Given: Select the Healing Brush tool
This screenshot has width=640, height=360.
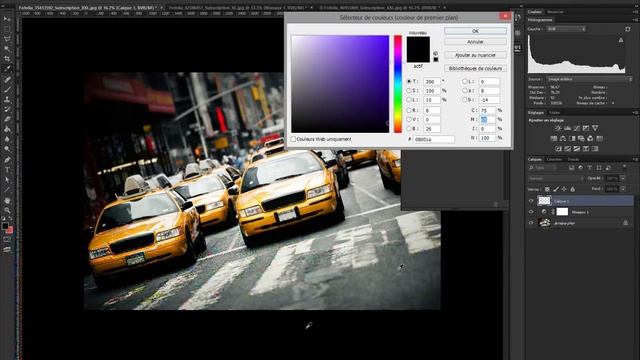Looking at the screenshot, I should [x=7, y=79].
